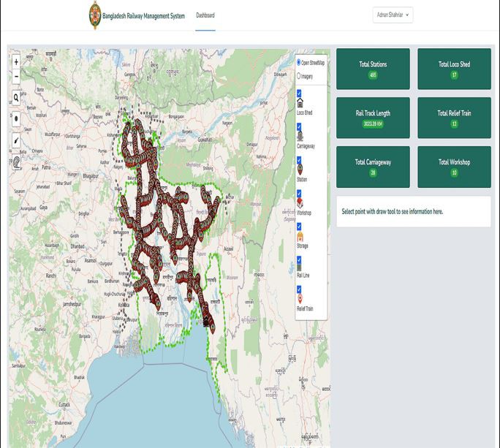Screen dimensions: 500x448
Task: Click the fingerprint-style map tool icon
Action: tap(16, 162)
